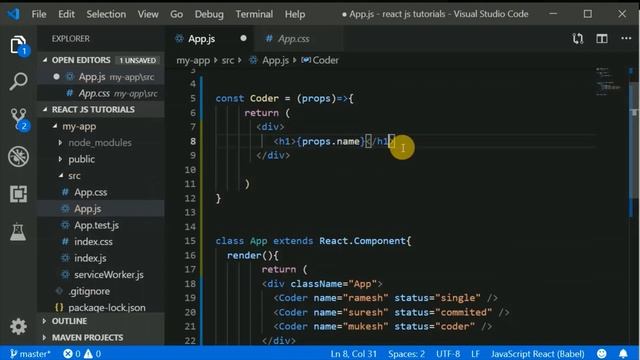Image resolution: width=640 pixels, height=360 pixels.
Task: Click Spaces: 2 indentation setting
Action: pos(406,353)
